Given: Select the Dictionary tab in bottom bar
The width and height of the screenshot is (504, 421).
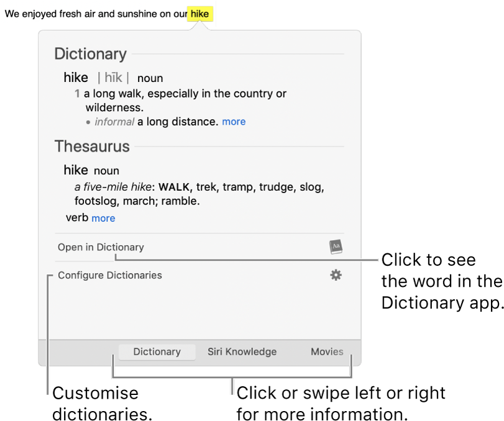Looking at the screenshot, I should pyautogui.click(x=157, y=351).
